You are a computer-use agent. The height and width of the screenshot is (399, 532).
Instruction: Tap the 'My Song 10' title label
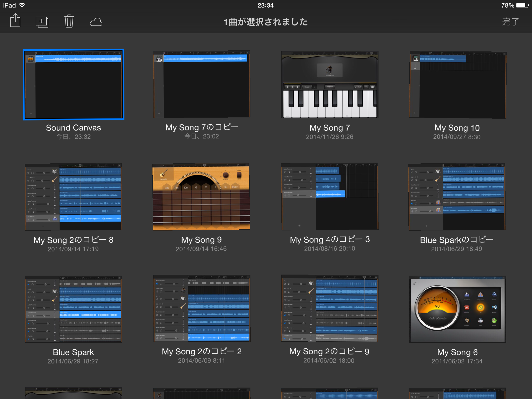coord(457,128)
